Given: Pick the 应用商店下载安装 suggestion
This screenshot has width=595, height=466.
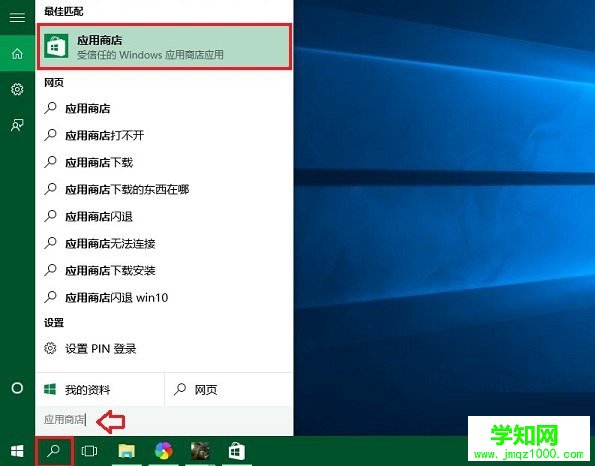Looking at the screenshot, I should (x=164, y=270).
